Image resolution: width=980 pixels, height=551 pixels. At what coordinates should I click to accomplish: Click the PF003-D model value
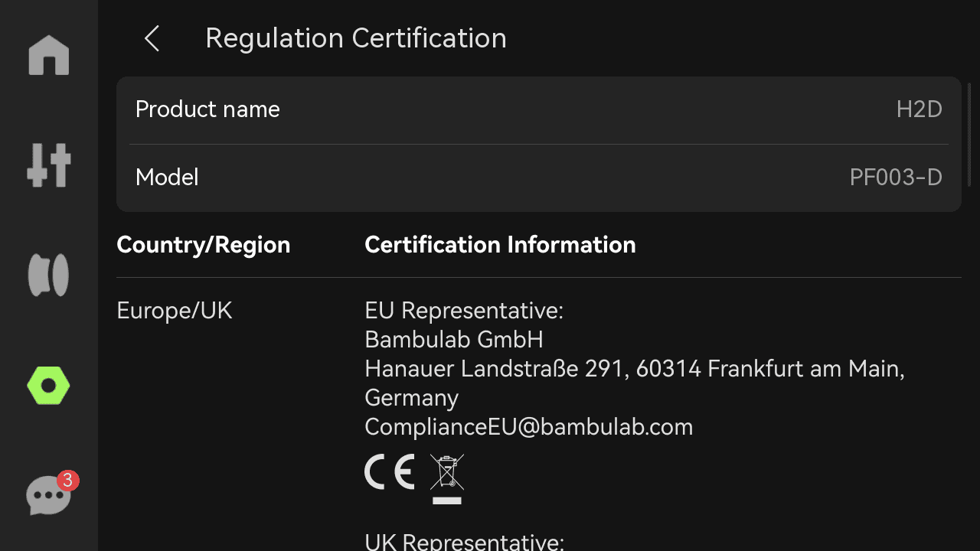point(896,178)
